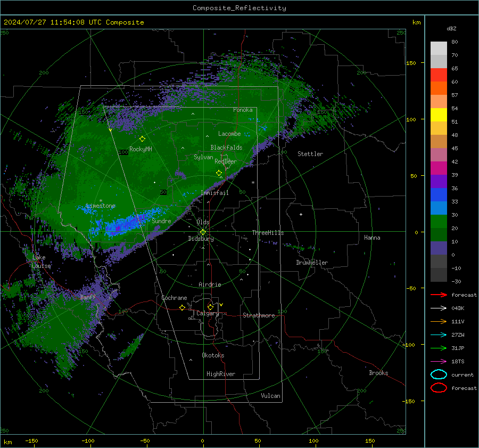This screenshot has width=479, height=448.
Task: Click the Brooks city label
Action: point(378,373)
